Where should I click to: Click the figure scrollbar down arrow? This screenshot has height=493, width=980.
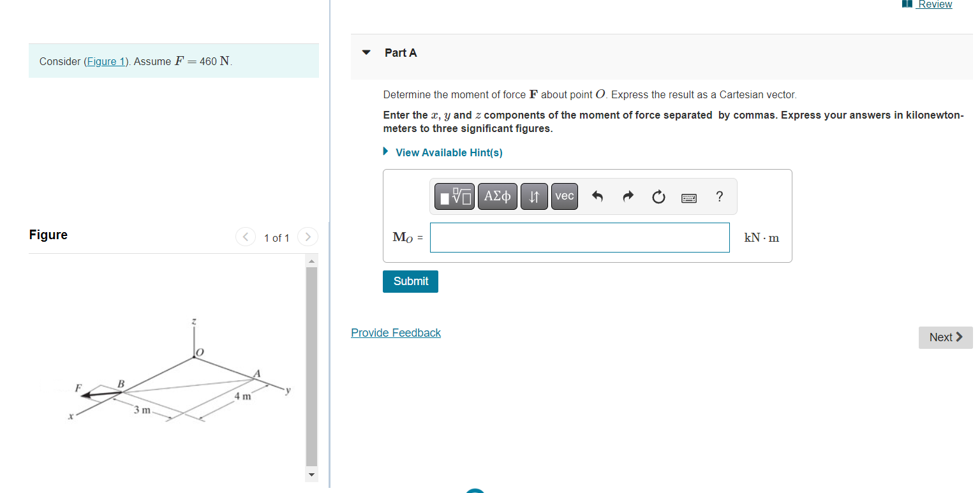311,475
